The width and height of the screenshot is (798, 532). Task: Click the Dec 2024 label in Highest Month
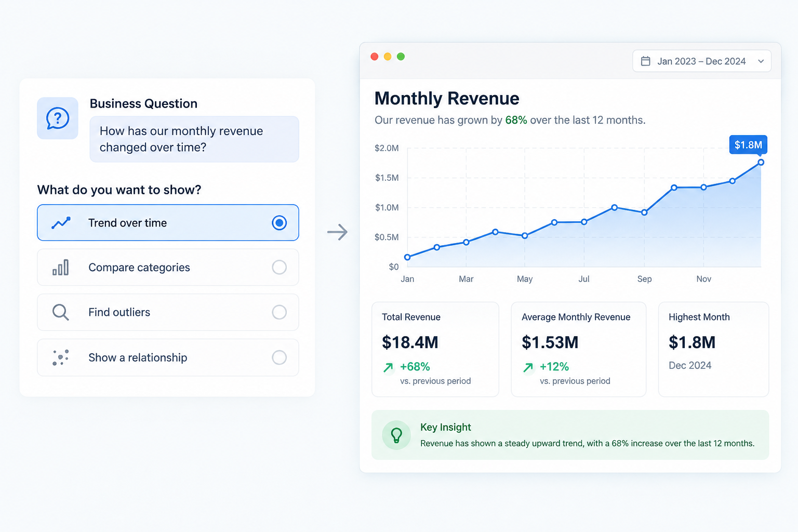pos(690,365)
